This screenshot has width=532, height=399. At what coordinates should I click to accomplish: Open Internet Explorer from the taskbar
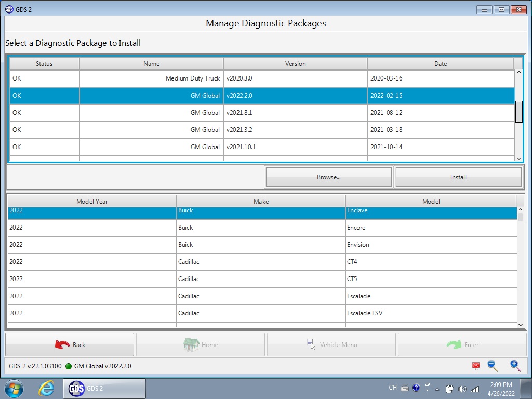coord(47,388)
